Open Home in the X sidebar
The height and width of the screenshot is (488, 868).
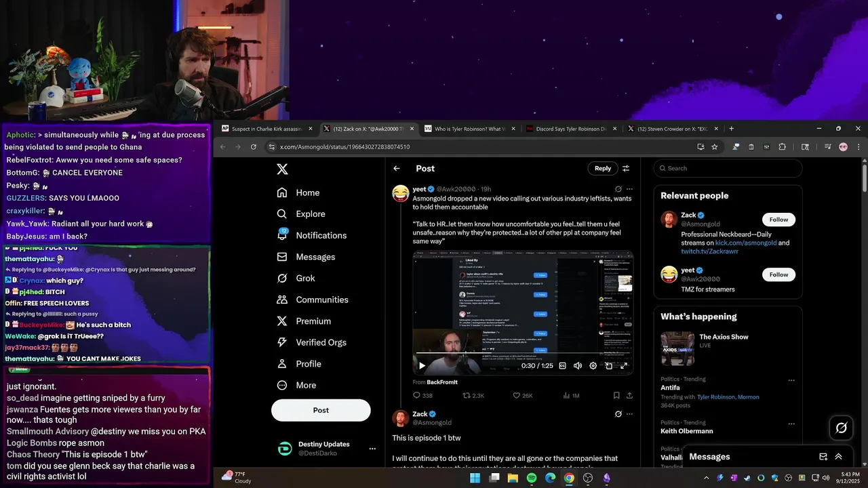click(298, 192)
